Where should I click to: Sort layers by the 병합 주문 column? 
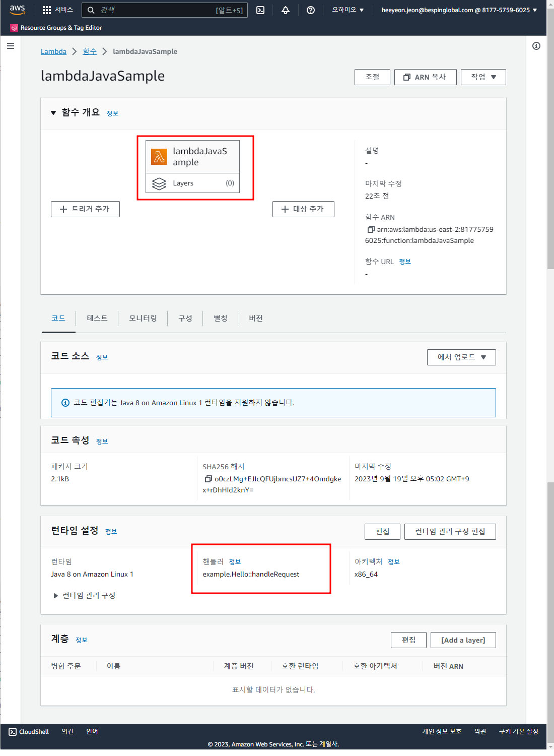coord(66,666)
